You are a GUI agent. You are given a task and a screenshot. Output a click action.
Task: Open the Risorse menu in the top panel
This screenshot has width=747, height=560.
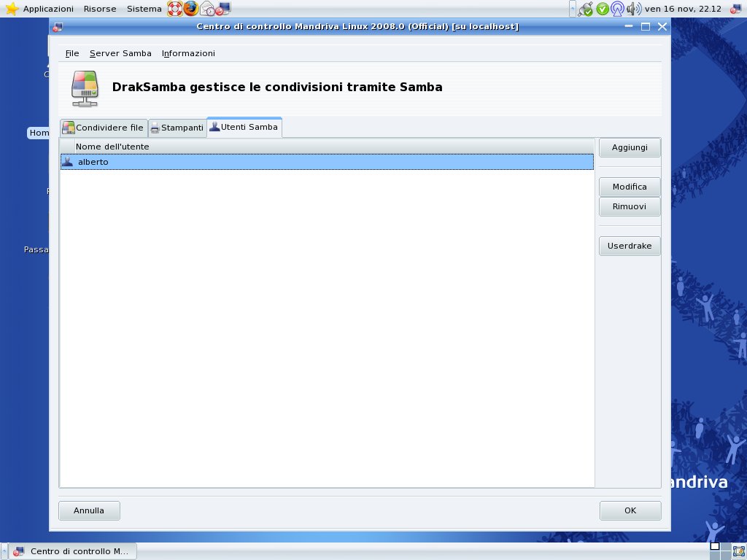point(99,9)
